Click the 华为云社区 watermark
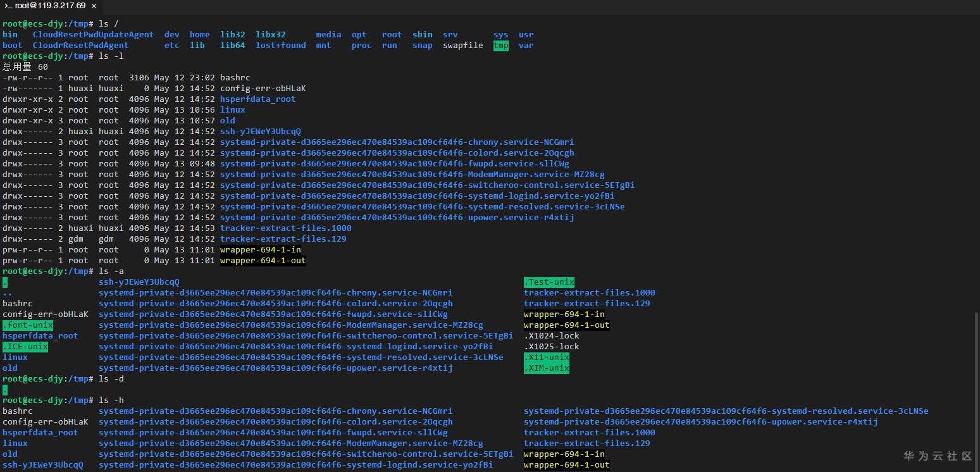 (x=937, y=456)
